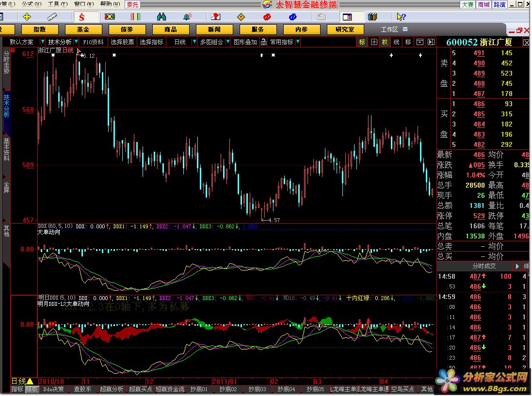Click the 大赛 button in title bar
This screenshot has height=396, width=532.
(x=468, y=4)
